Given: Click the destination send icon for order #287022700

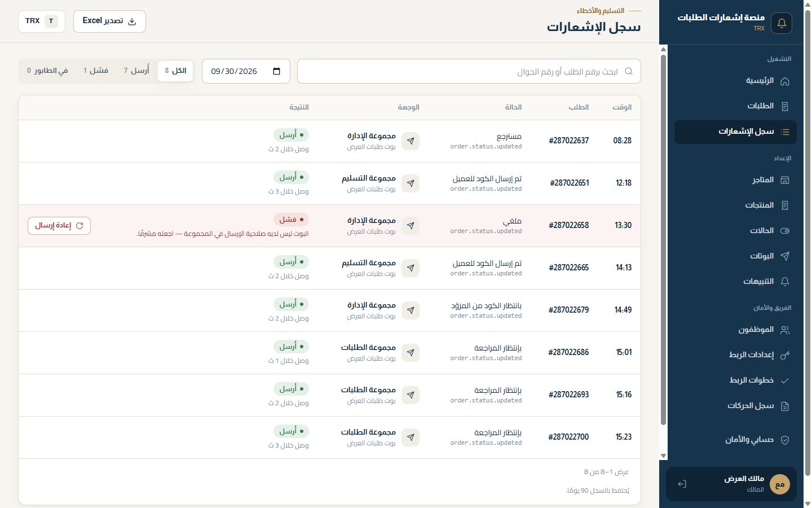Looking at the screenshot, I should [411, 437].
